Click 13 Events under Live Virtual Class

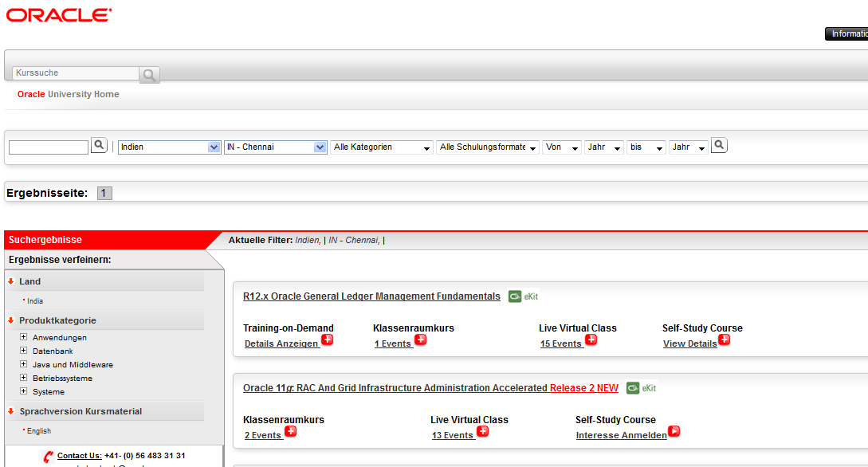pyautogui.click(x=453, y=435)
